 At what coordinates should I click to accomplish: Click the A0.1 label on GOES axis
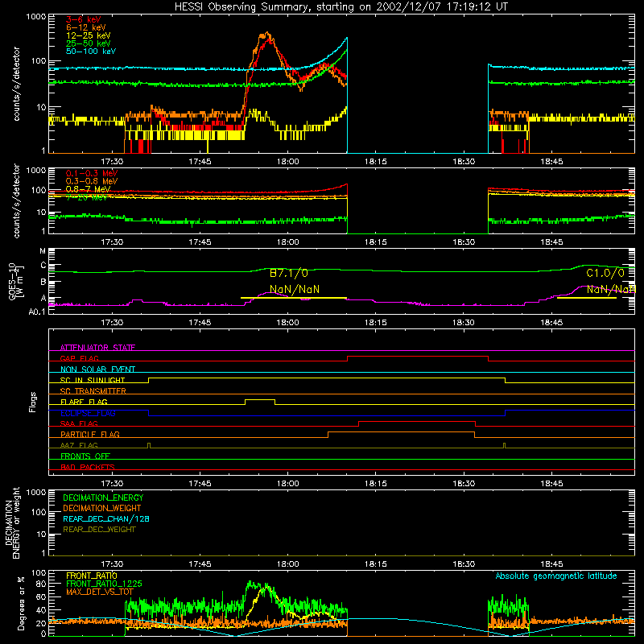tap(36, 312)
